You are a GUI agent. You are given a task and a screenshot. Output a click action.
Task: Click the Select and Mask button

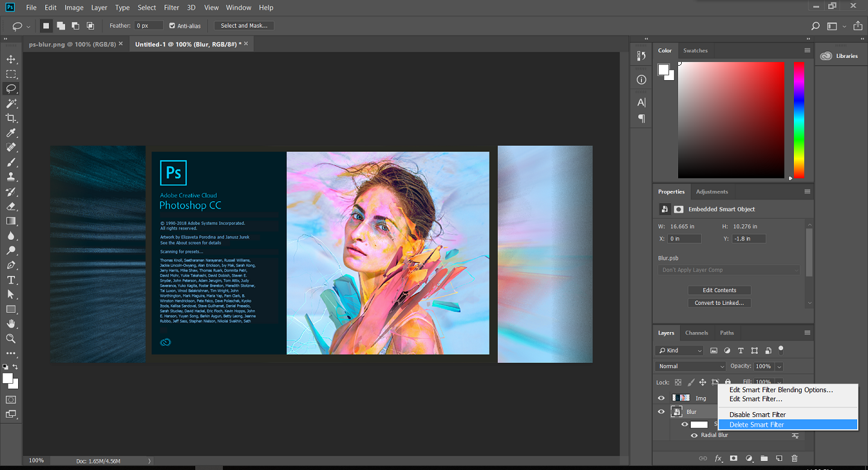pos(244,26)
